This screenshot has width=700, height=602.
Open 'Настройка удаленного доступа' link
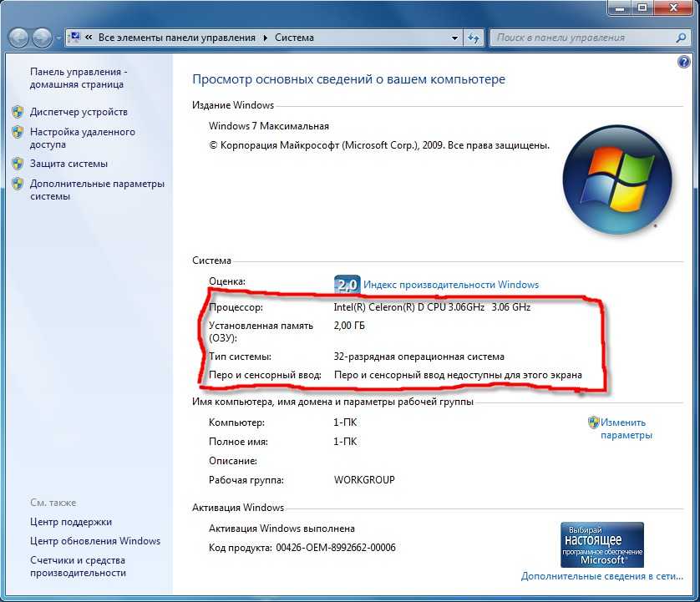click(82, 139)
